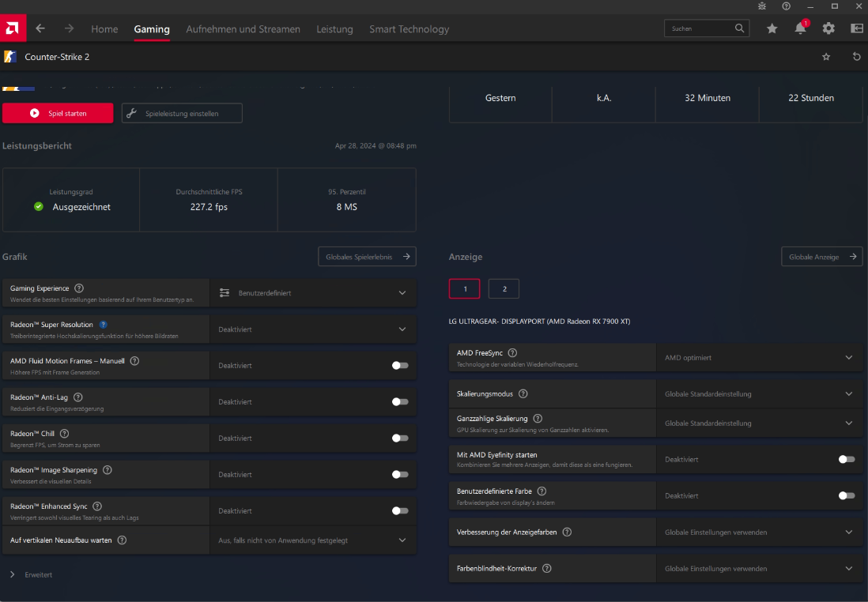Open Smart Technology tab
Image resolution: width=868 pixels, height=602 pixels.
pos(409,28)
